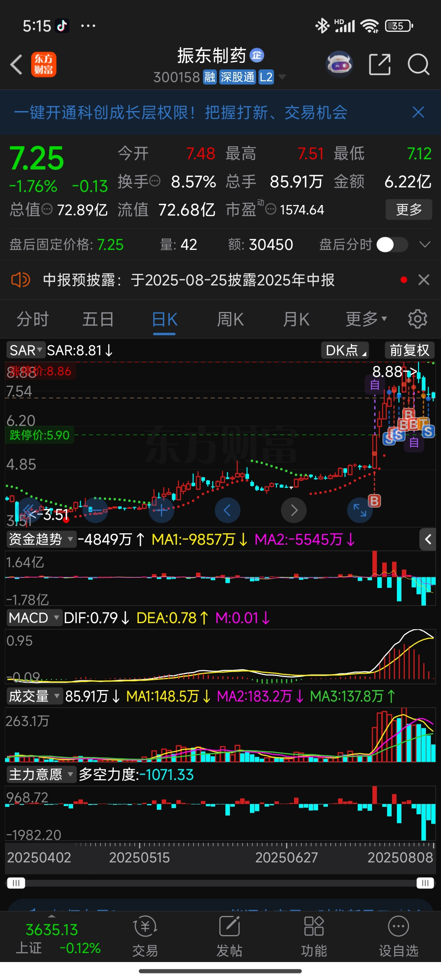Screen dimensions: 441x980
Task: Tap the 20250515 date label
Action: 139,857
